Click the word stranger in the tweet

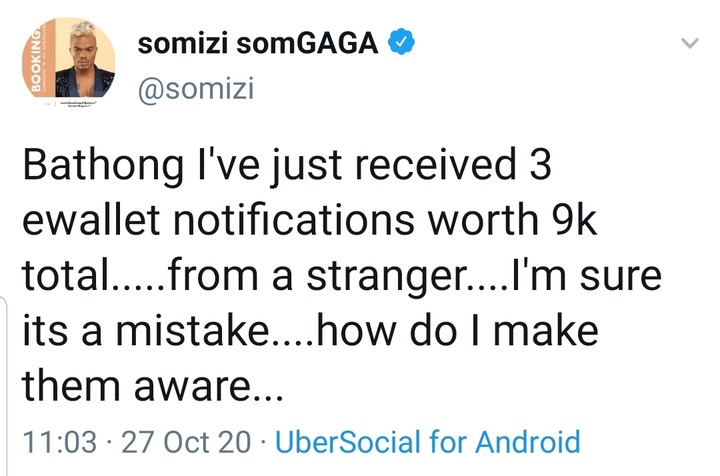393,276
